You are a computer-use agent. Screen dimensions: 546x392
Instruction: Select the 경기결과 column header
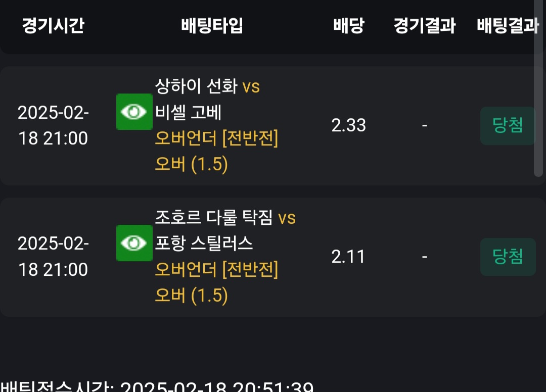tap(424, 25)
